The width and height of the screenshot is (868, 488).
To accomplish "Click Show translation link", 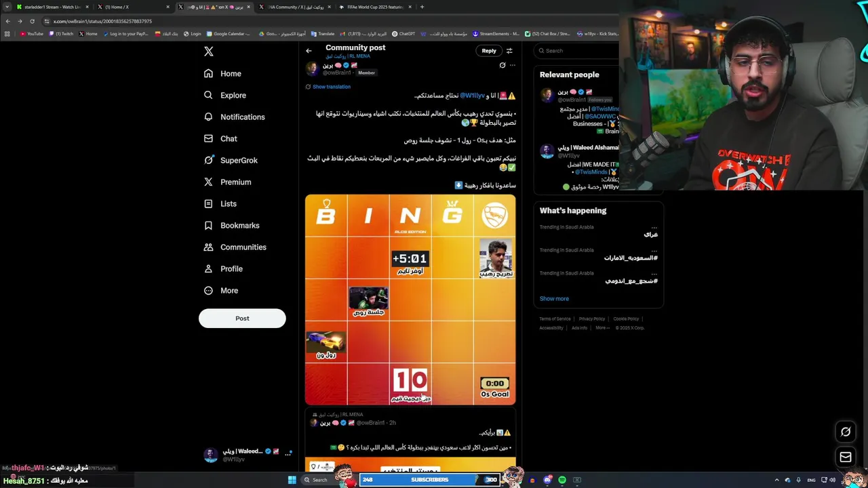I will [332, 87].
